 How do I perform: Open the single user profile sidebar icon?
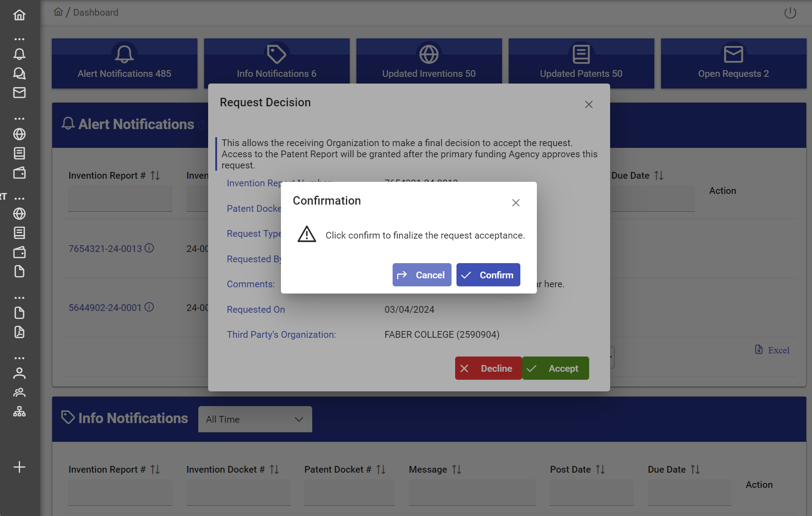(x=19, y=373)
